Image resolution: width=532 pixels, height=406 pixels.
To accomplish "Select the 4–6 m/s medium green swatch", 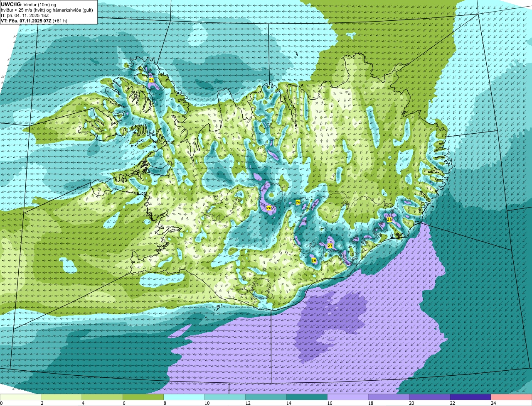I will click(x=102, y=397).
